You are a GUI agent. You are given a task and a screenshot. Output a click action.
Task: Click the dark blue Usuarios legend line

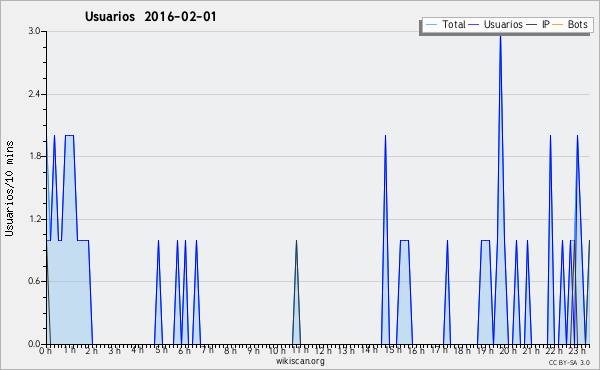tap(474, 25)
